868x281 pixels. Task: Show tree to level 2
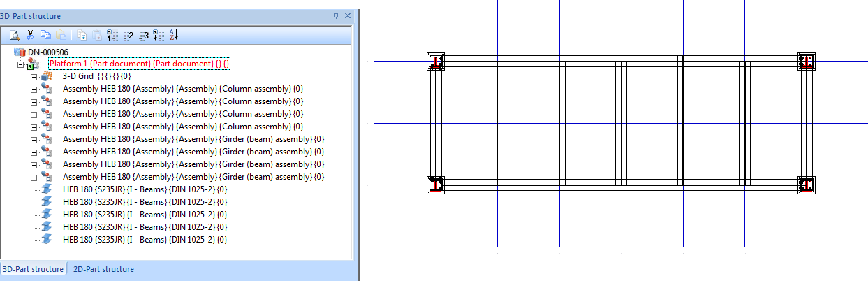[128, 34]
